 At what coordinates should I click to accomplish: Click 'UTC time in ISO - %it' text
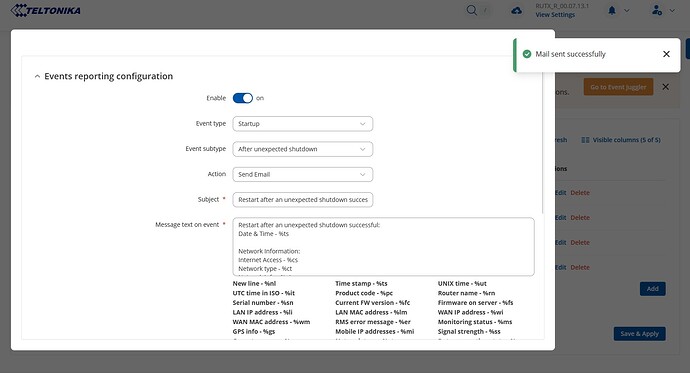click(264, 293)
